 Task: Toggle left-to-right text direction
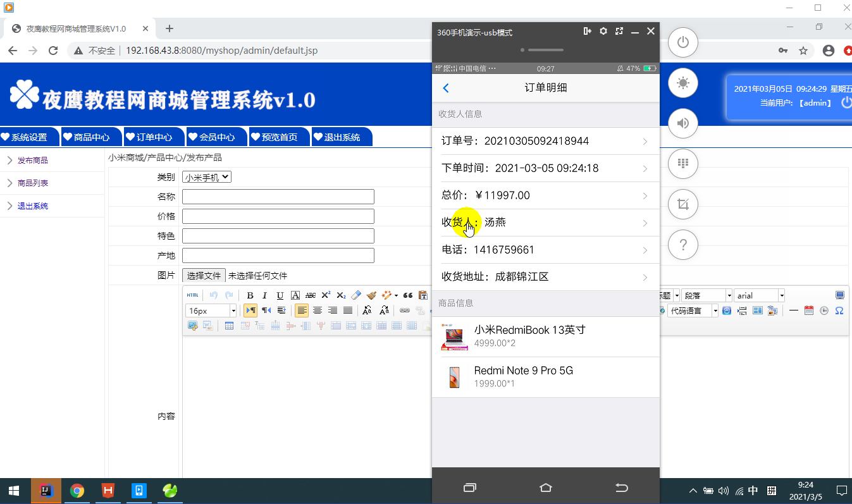tap(250, 310)
